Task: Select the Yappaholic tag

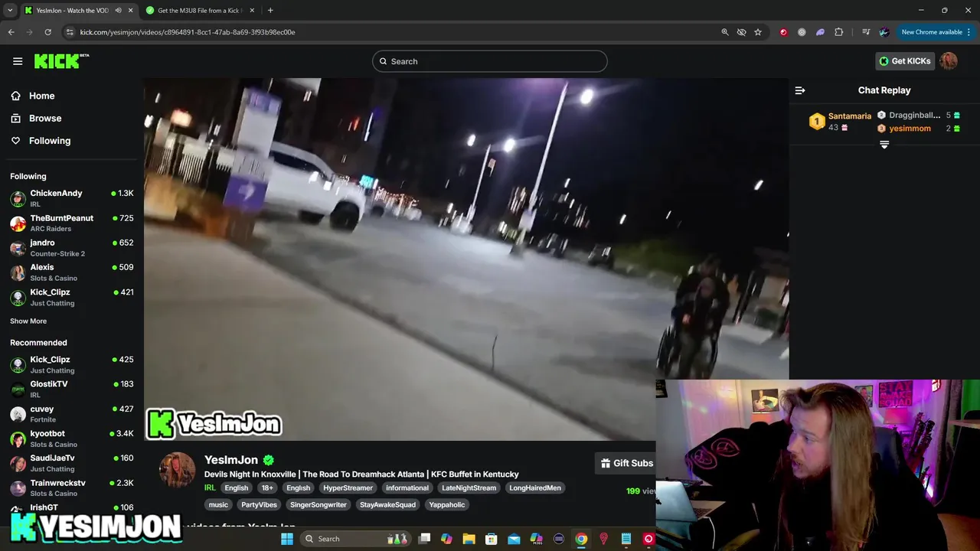Action: click(447, 505)
